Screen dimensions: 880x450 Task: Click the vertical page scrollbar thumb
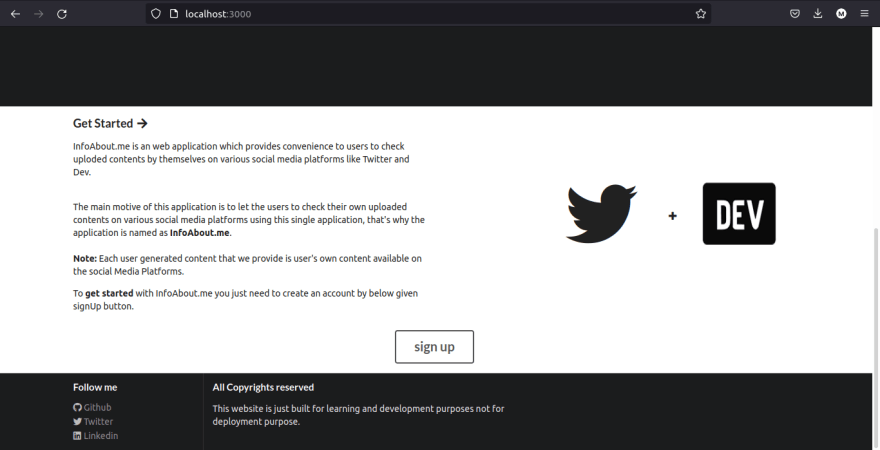(876, 338)
